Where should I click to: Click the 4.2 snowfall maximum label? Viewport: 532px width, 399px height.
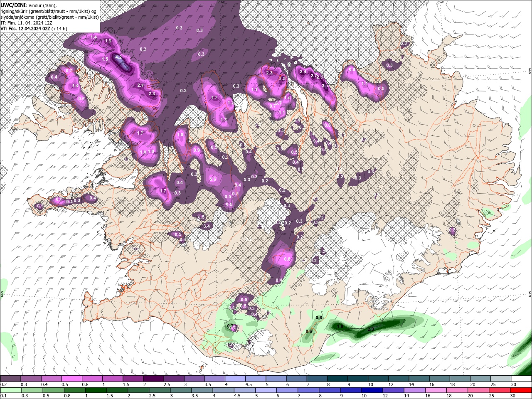118,57
